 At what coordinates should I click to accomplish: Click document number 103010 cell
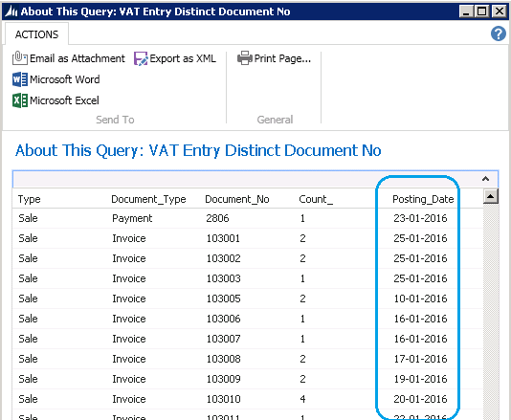224,399
